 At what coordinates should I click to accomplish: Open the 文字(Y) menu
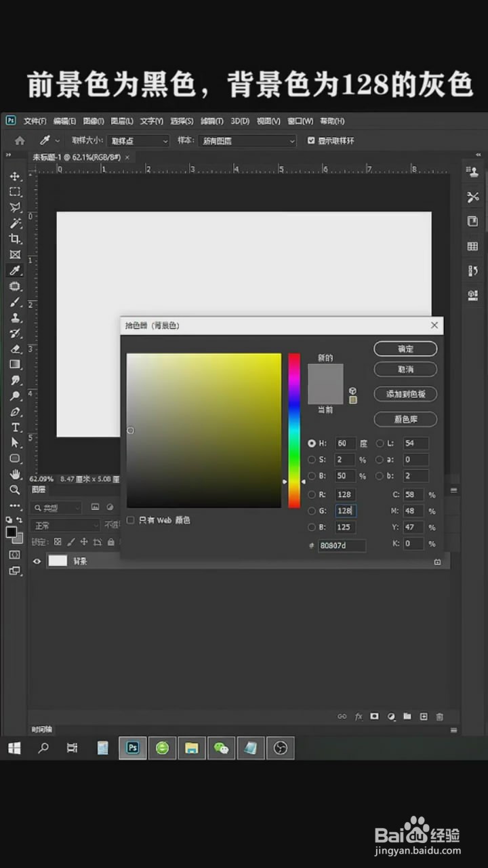tap(151, 121)
